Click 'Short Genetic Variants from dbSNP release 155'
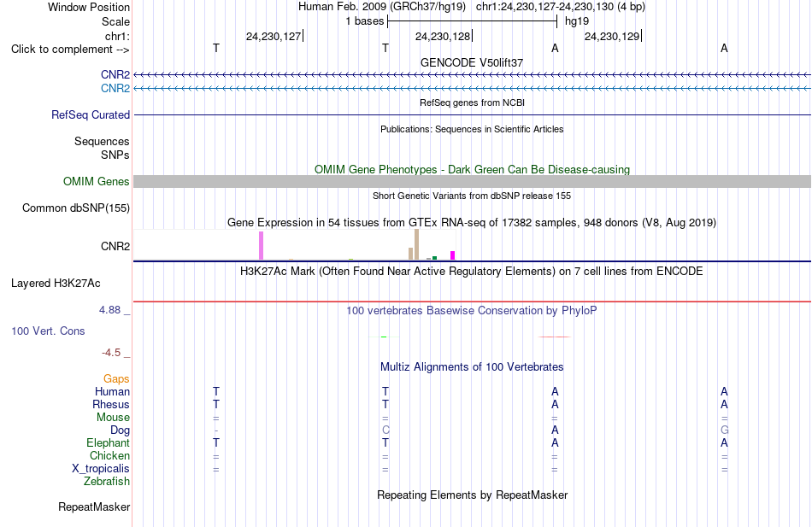 point(472,196)
